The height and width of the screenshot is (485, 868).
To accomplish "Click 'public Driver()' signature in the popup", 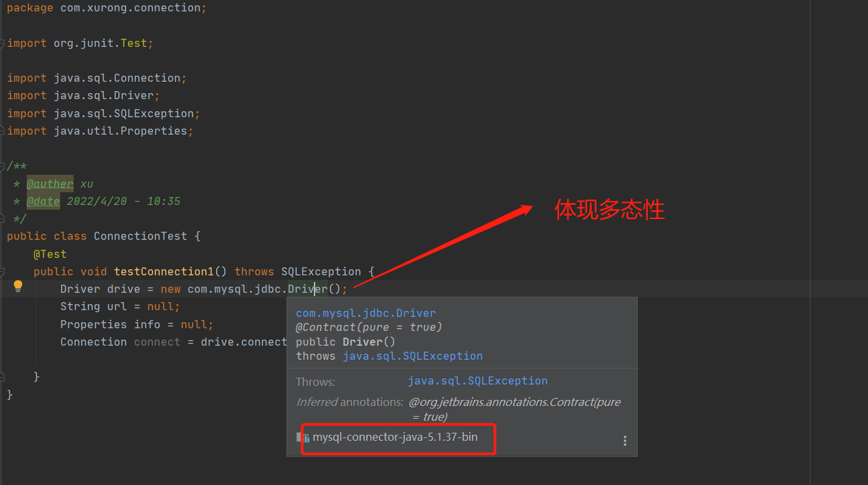I will [x=346, y=342].
